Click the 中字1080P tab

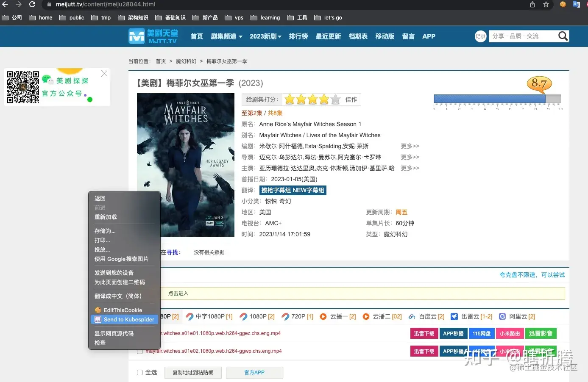209,316
